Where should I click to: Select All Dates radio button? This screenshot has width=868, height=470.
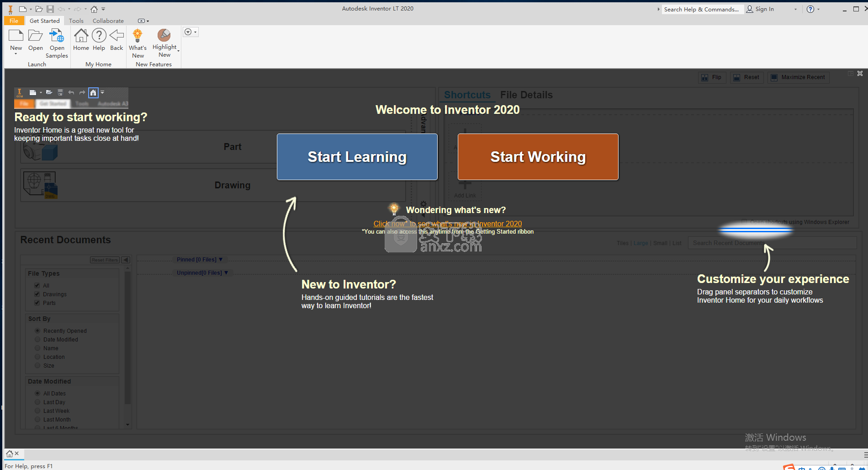click(x=37, y=393)
